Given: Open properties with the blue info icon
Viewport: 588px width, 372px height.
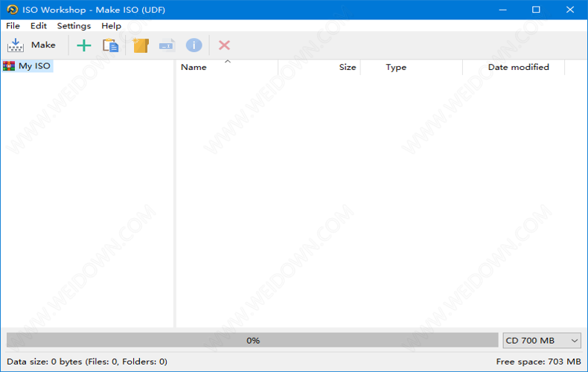Looking at the screenshot, I should tap(194, 45).
